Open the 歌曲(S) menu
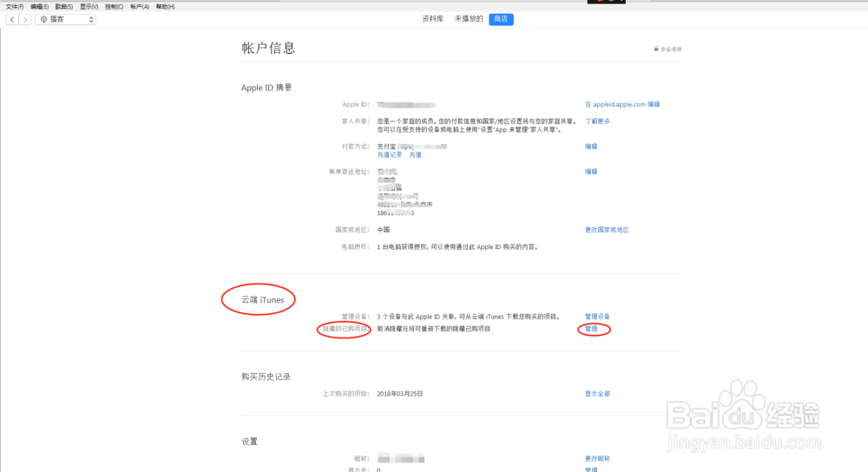 coord(64,7)
